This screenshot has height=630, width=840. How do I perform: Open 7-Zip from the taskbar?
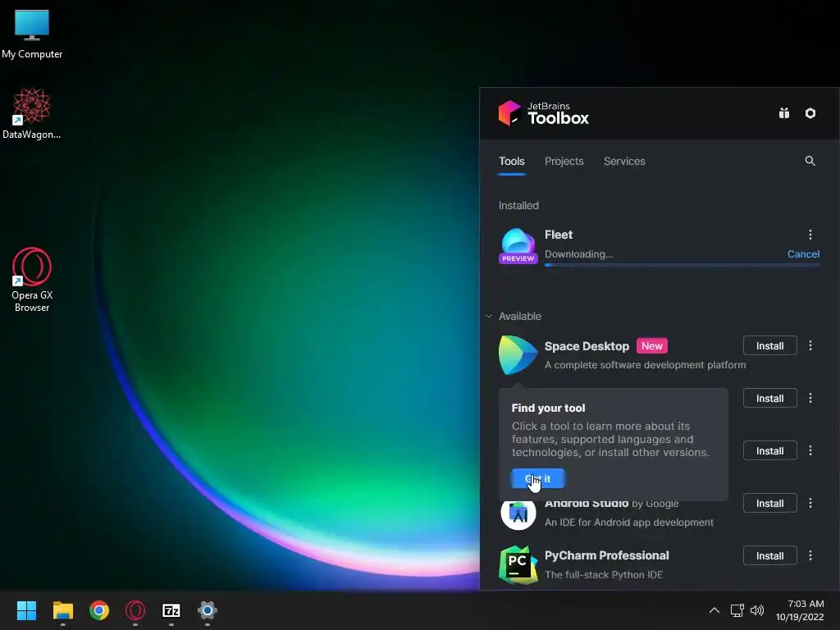171,610
